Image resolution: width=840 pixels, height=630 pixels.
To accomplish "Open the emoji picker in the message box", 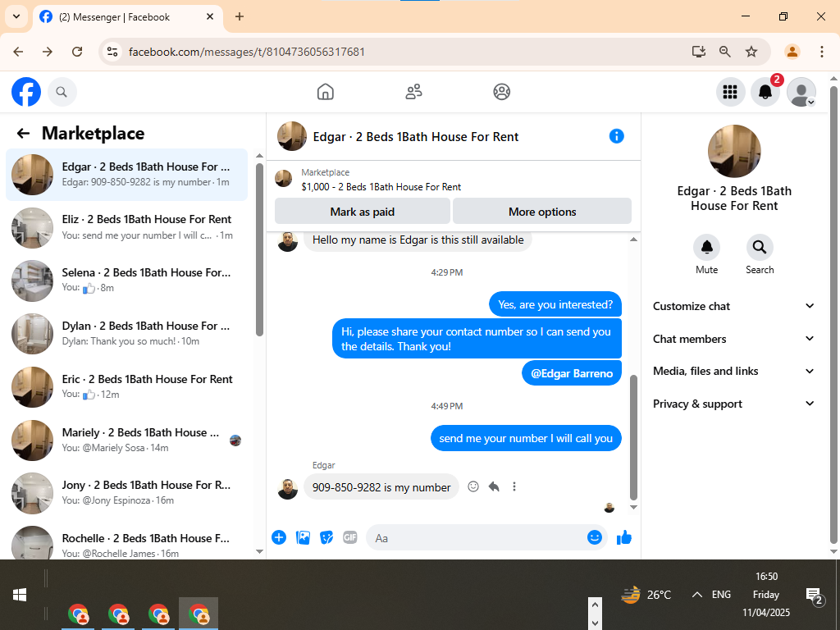I will 594,537.
